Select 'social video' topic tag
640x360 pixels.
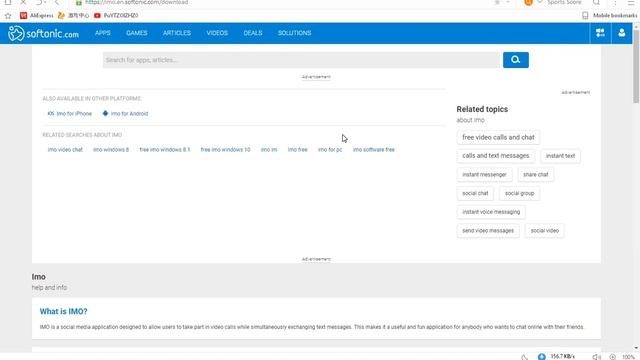(544, 231)
